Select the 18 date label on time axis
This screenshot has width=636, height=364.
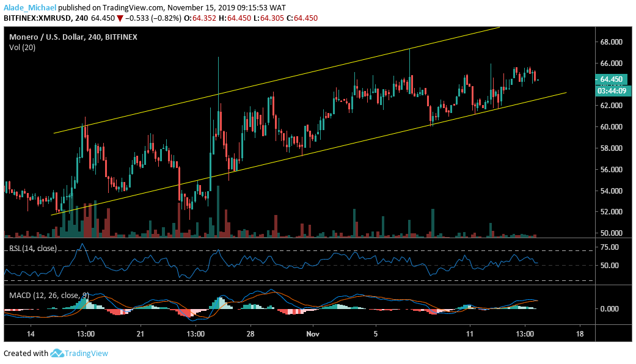tap(579, 335)
